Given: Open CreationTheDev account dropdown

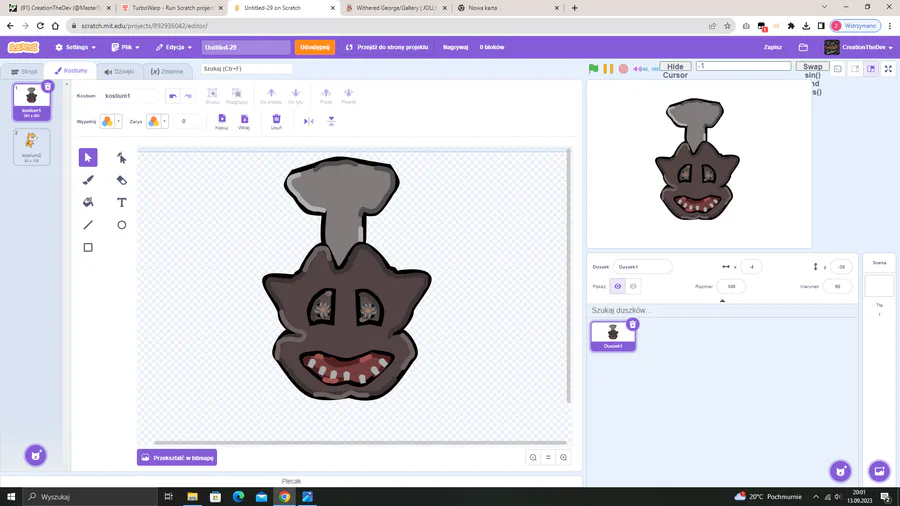Looking at the screenshot, I should (859, 47).
